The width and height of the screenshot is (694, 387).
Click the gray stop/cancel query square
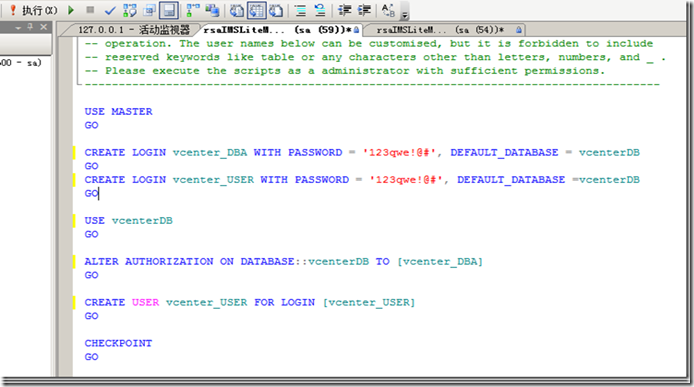click(x=90, y=10)
